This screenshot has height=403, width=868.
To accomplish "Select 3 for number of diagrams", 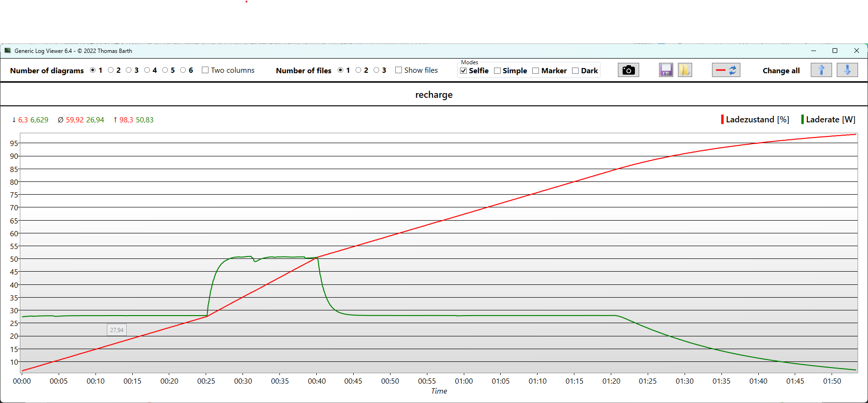I will 129,70.
